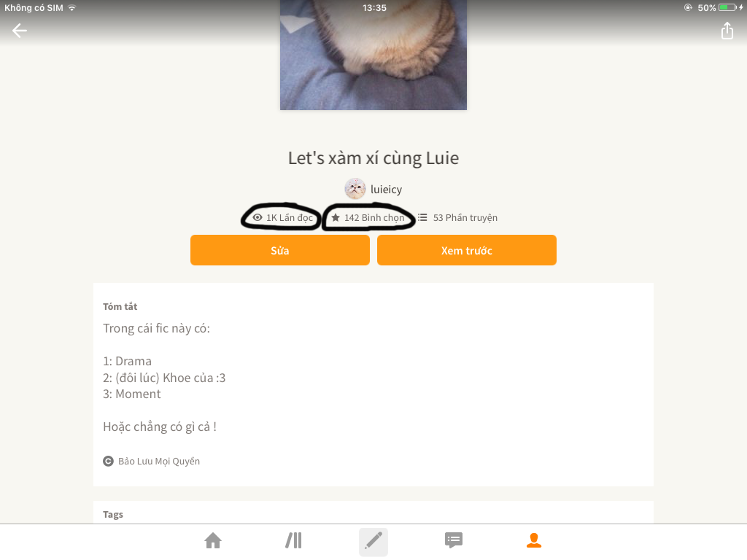Open the share icon at top right
Image resolution: width=747 pixels, height=560 pixels.
pos(727,31)
